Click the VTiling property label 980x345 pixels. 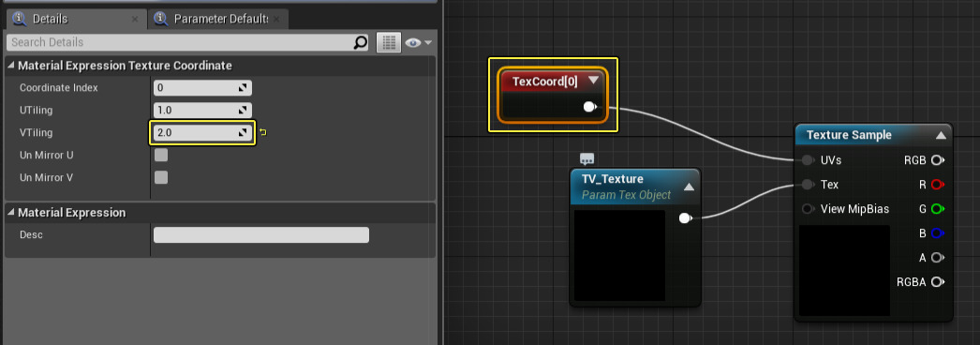(37, 133)
